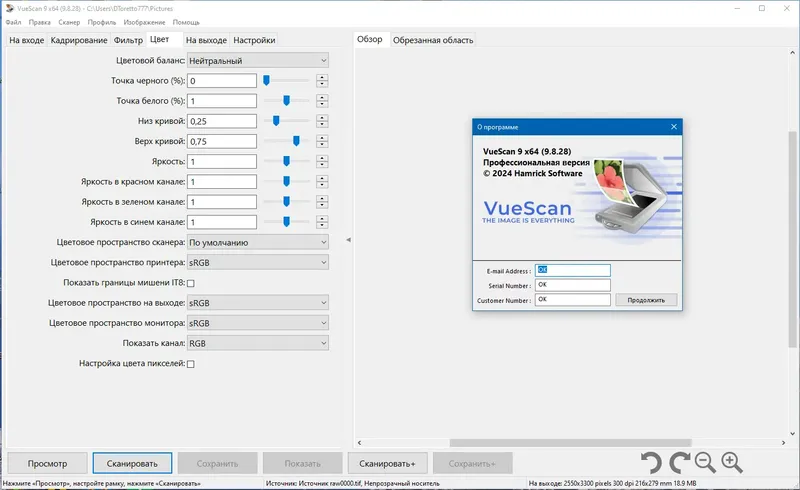The height and width of the screenshot is (490, 800).
Task: Click the Точка черного value field
Action: pyautogui.click(x=222, y=81)
